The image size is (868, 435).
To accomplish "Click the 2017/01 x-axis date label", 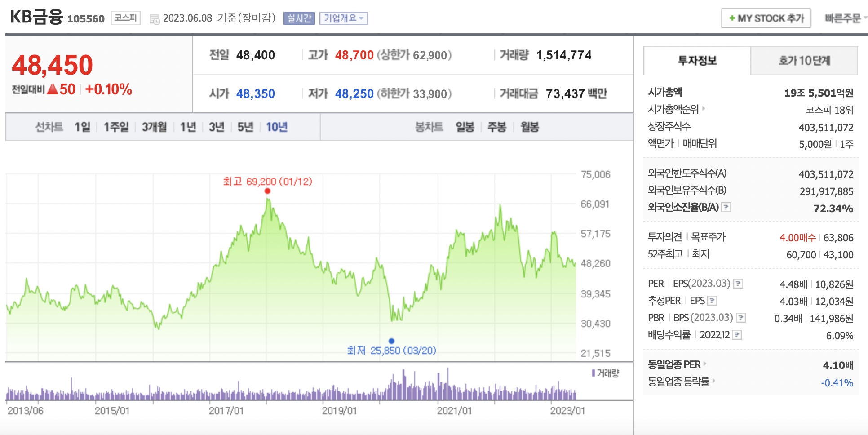I will tap(226, 411).
